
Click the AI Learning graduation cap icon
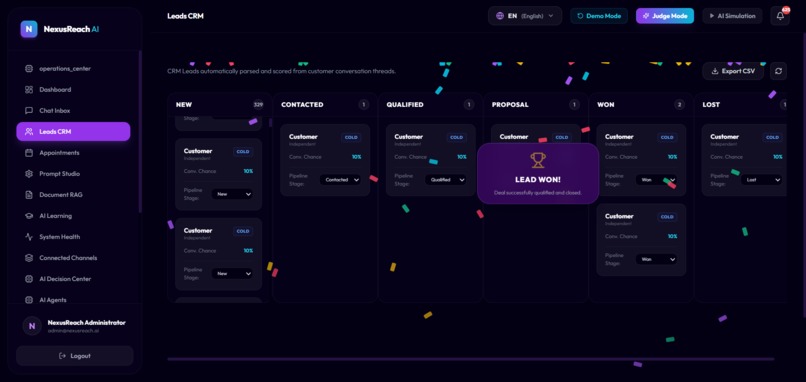29,216
